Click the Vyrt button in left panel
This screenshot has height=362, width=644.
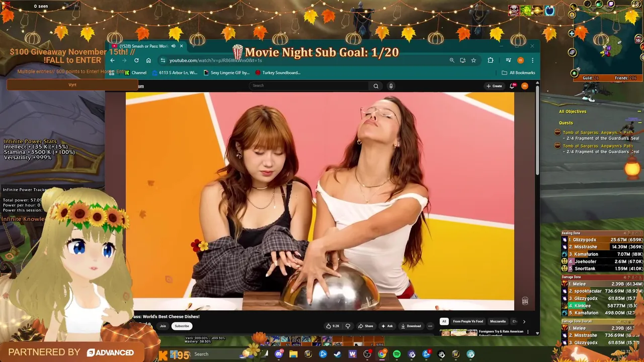coord(72,84)
